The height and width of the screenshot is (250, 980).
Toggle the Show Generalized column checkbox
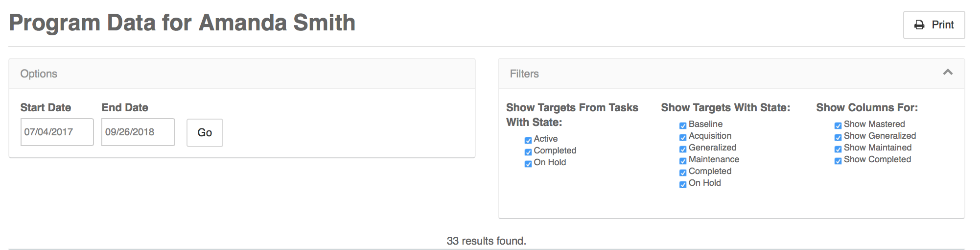(838, 137)
